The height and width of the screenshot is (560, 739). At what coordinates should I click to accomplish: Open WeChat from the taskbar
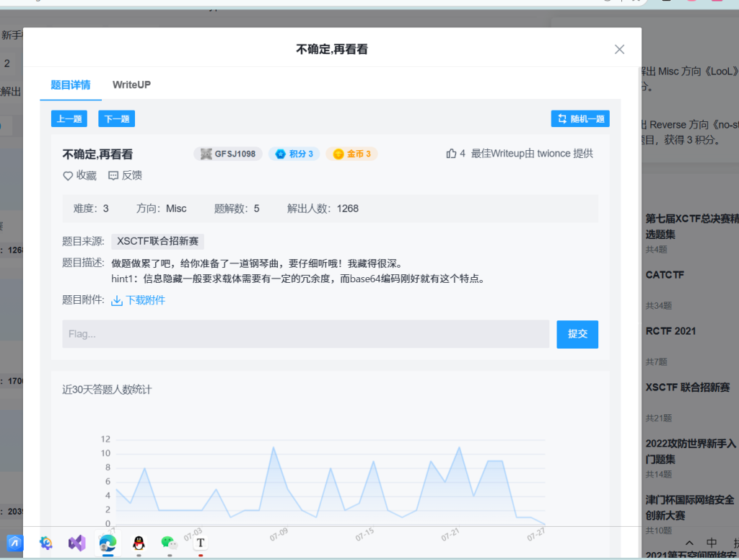point(169,542)
